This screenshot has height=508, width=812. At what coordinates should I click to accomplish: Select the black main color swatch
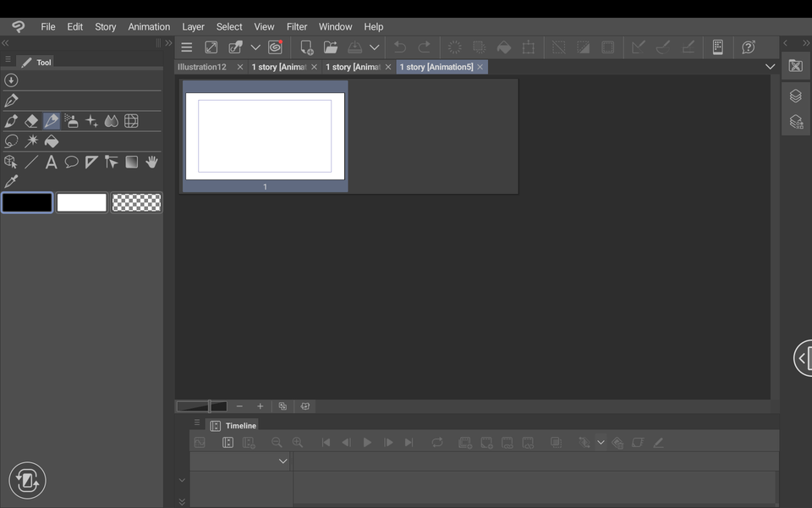pyautogui.click(x=26, y=202)
